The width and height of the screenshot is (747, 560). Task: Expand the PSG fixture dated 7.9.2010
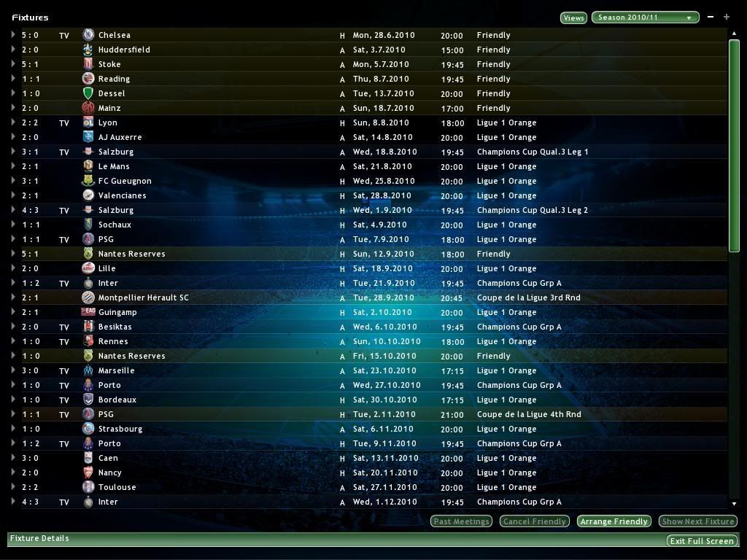[x=13, y=239]
